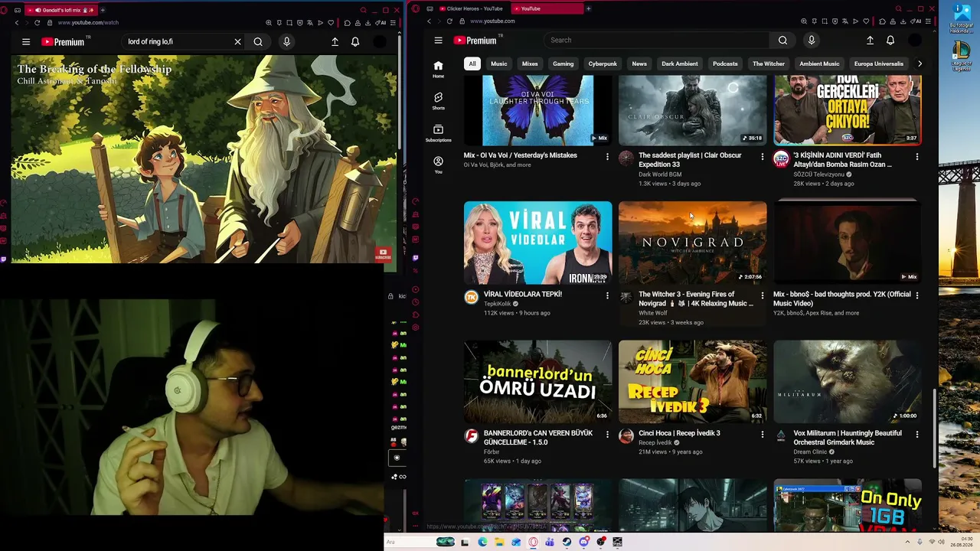This screenshot has height=551, width=980.
Task: Open Subscriptions in the YouTube sidebar
Action: pyautogui.click(x=438, y=133)
